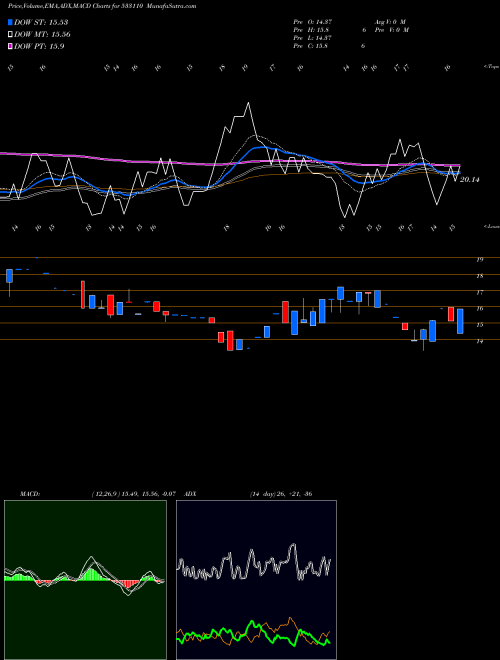Screen dimensions: 500x660
Task: Click the 16 price axis label
Action: (479, 309)
